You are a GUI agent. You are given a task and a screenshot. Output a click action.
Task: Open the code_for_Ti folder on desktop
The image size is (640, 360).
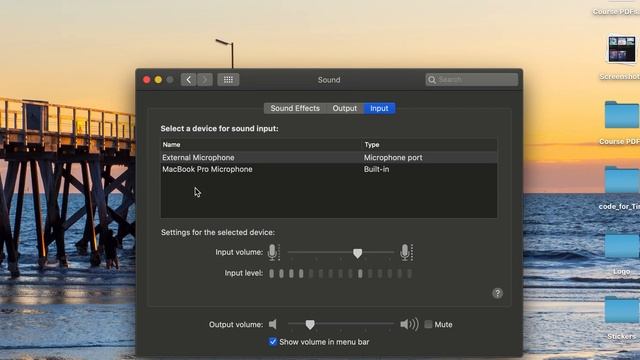622,180
